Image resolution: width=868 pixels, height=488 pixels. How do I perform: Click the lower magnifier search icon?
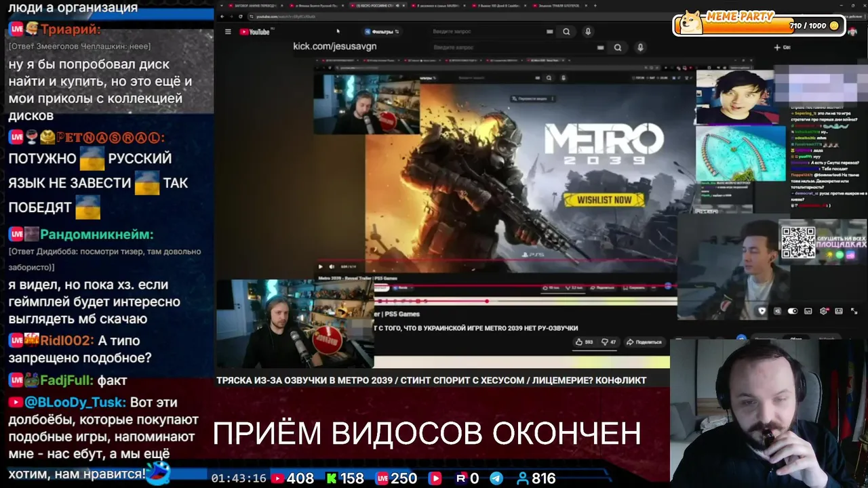(617, 48)
